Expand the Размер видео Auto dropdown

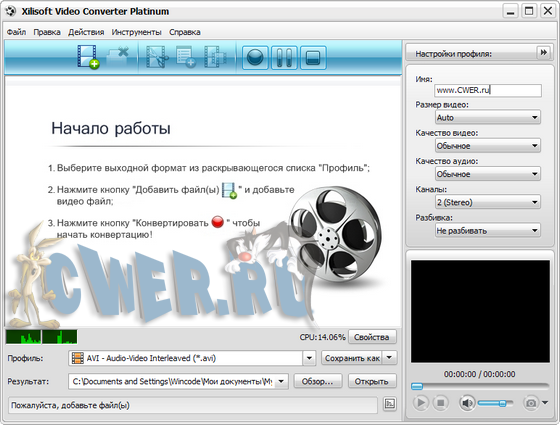point(488,118)
